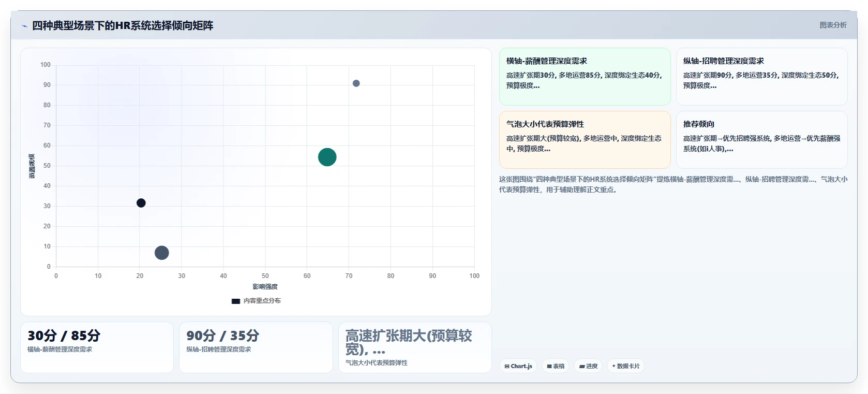Click the 推荐倾向 card text starting 高速扩张期→优先招聘强系统
This screenshot has width=868, height=394.
(x=761, y=143)
